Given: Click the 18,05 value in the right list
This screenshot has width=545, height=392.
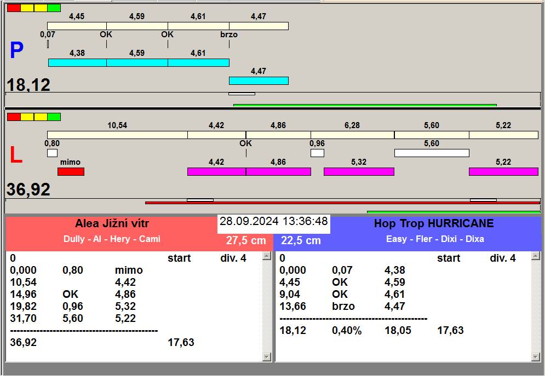Looking at the screenshot, I should [398, 331].
